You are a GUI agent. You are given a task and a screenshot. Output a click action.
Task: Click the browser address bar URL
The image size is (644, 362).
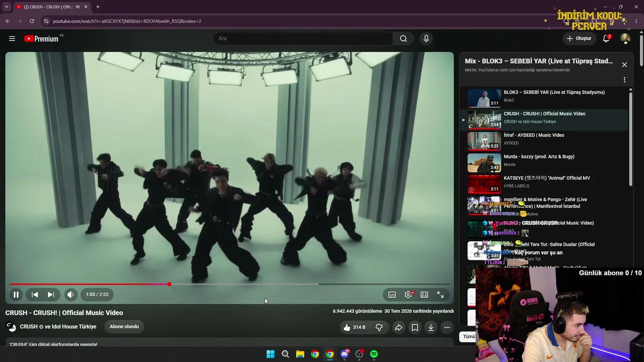tap(127, 21)
